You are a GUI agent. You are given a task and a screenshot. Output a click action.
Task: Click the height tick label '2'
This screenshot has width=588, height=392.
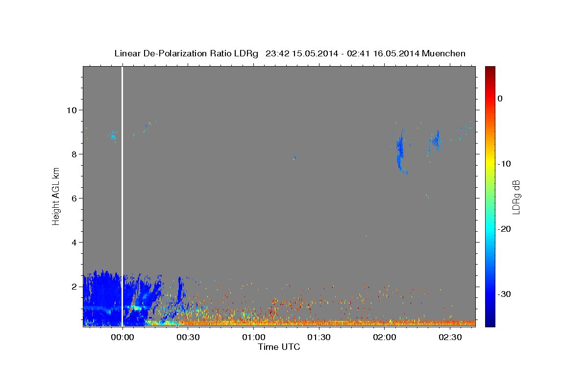coord(75,286)
